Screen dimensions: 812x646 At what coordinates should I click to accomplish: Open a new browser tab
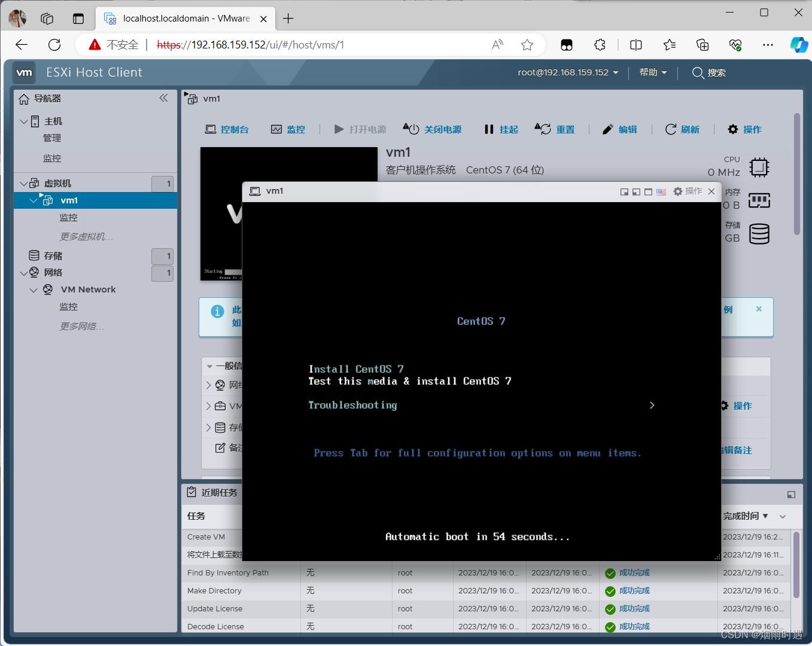click(x=288, y=19)
